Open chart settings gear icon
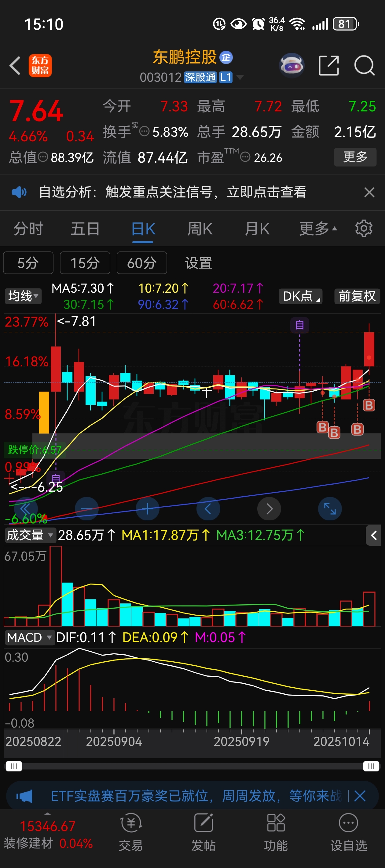385x868 pixels. (x=364, y=229)
